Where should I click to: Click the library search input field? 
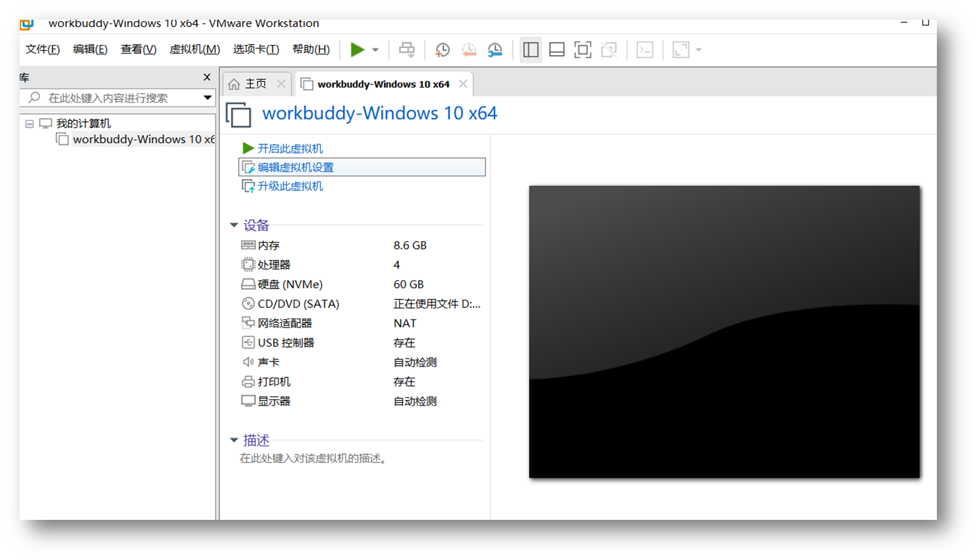[118, 98]
